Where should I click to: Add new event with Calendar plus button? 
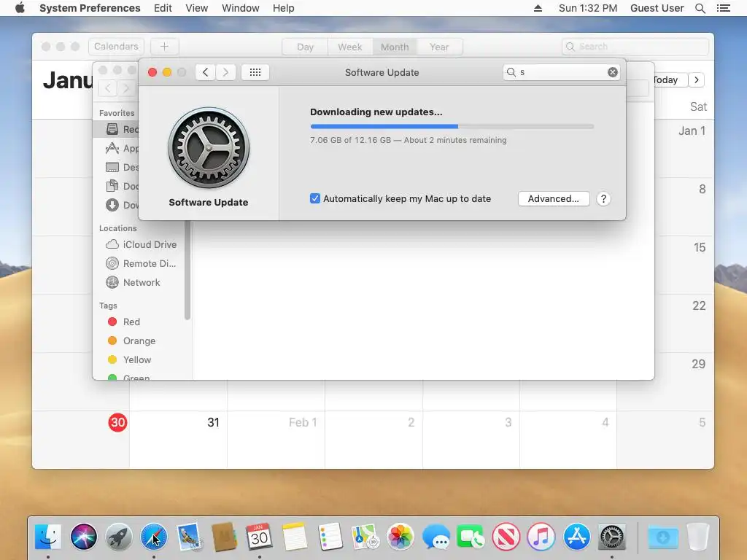(164, 46)
